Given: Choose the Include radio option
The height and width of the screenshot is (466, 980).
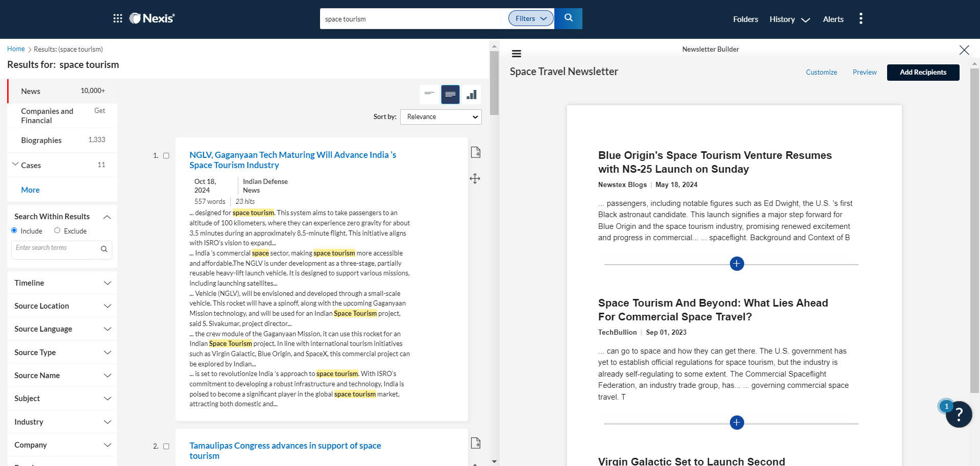Looking at the screenshot, I should [14, 230].
